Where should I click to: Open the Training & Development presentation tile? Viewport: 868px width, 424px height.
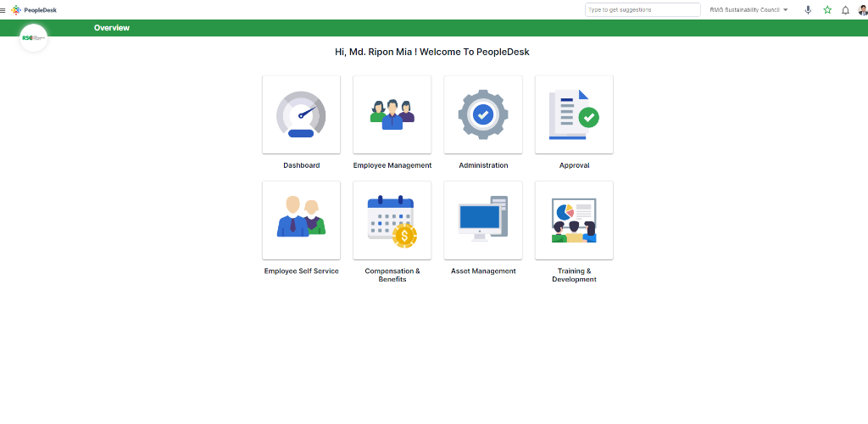574,220
